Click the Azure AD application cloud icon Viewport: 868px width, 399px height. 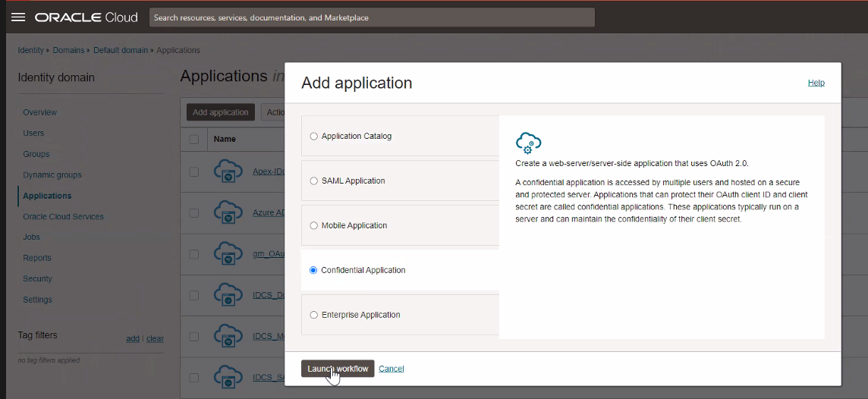coord(228,212)
